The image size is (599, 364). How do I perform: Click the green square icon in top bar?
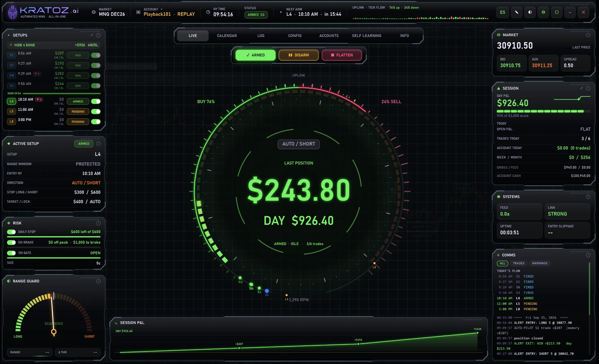tap(557, 12)
